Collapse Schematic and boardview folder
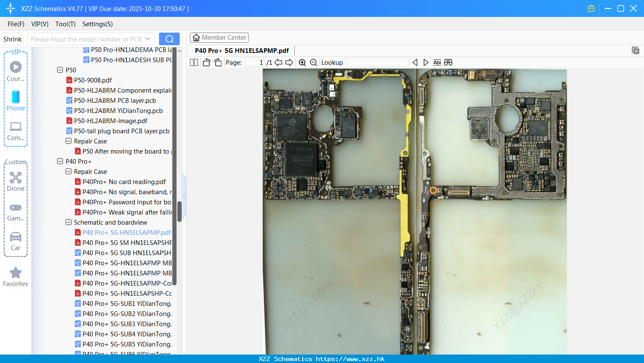The width and height of the screenshot is (644, 363). (x=69, y=222)
